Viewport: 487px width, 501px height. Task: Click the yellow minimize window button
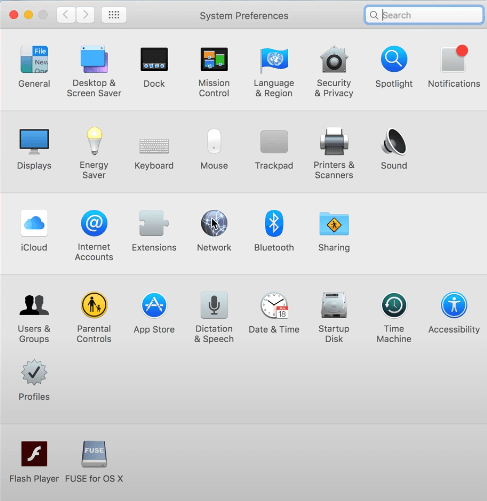click(28, 15)
